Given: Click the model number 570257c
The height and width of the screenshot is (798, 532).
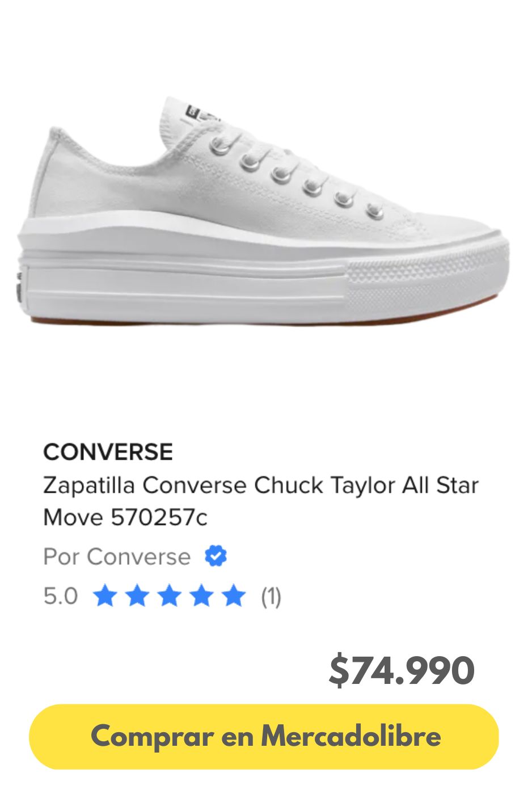Looking at the screenshot, I should pos(159,517).
